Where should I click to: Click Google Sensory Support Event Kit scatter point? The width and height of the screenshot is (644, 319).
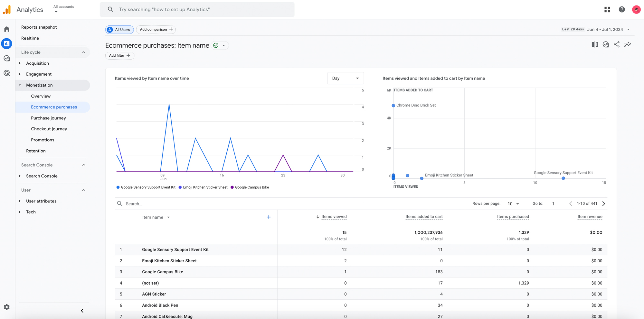point(563,178)
